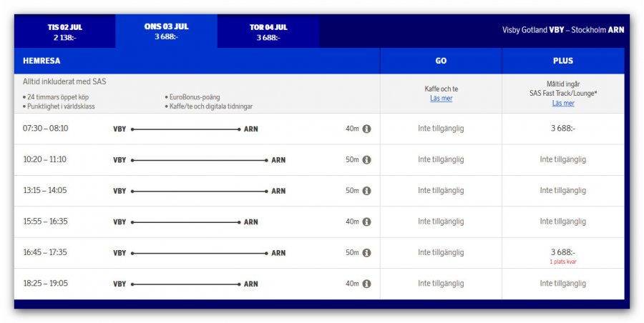The height and width of the screenshot is (323, 644).
Task: Click GO cell Inte tillgänglig for 10:20 flight
Action: (x=441, y=160)
